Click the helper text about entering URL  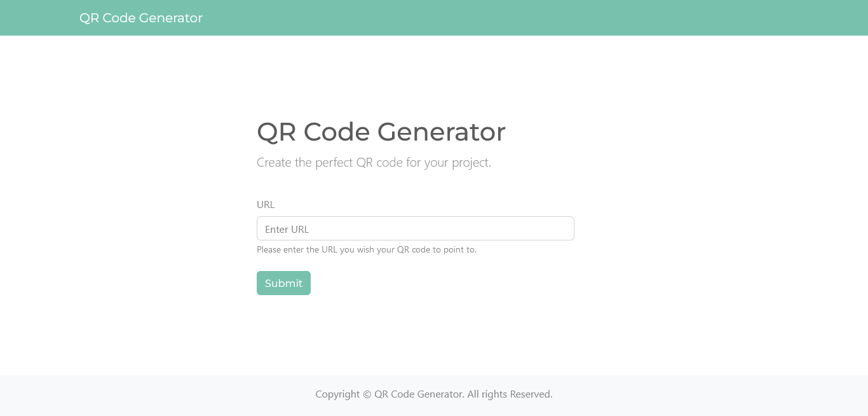click(367, 249)
